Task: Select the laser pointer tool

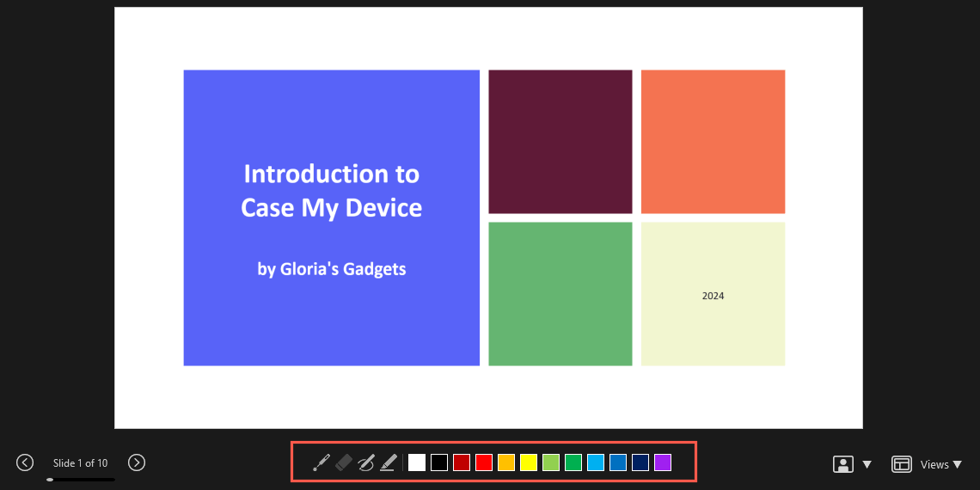Action: coord(322,462)
